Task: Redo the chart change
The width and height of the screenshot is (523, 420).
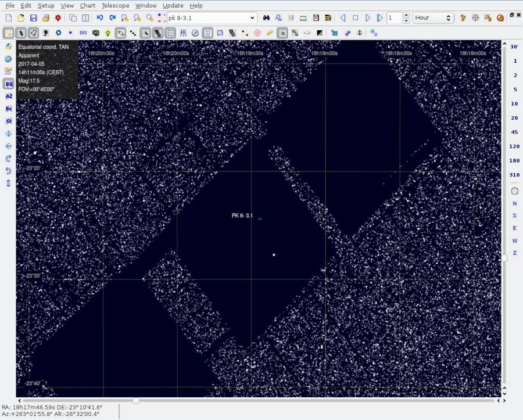Action: 112,18
